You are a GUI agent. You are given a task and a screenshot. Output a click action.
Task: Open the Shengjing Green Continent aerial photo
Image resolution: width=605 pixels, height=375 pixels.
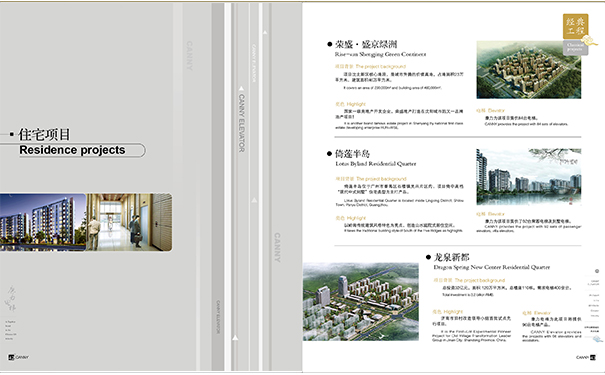[529, 70]
